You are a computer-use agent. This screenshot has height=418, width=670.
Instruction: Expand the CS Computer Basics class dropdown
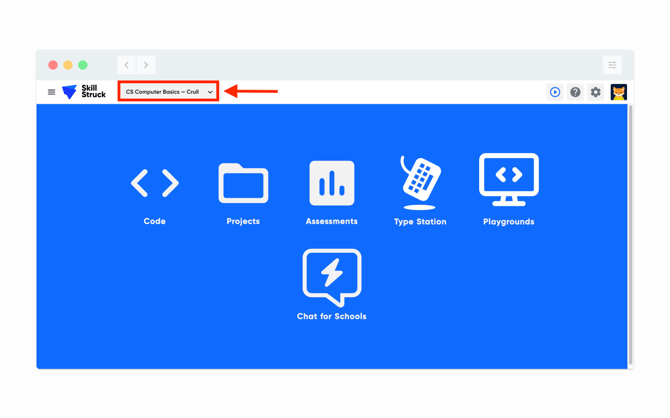tap(168, 91)
